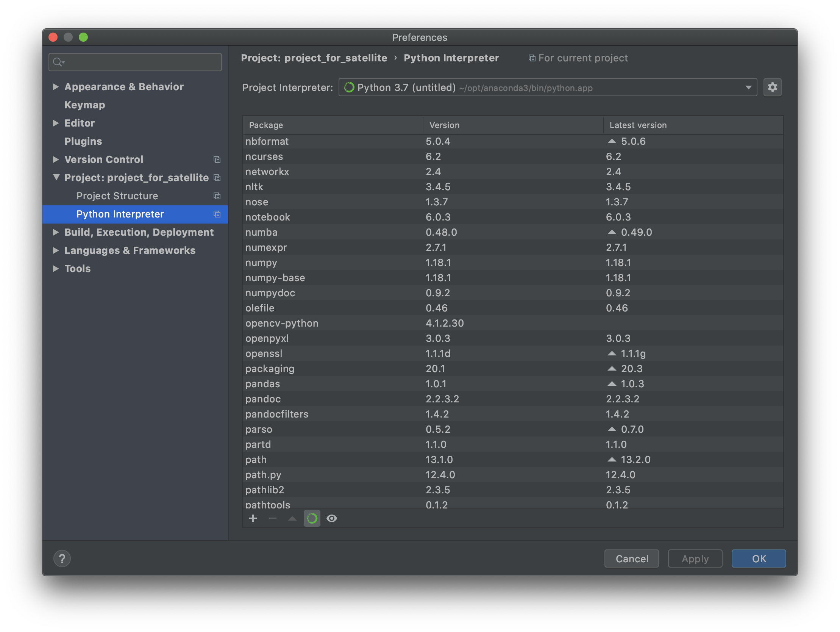Confirm with the OK button
The height and width of the screenshot is (632, 840).
click(x=758, y=558)
